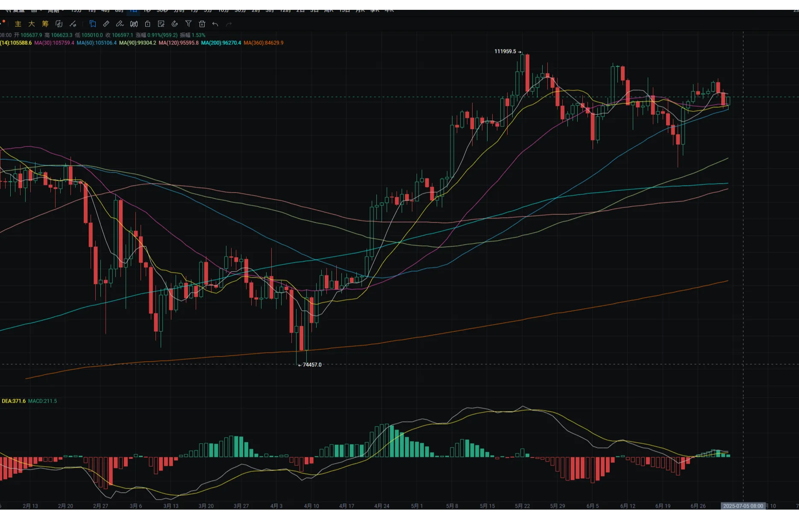Click the 74457.0 low price marker
This screenshot has height=532, width=799.
[312, 365]
